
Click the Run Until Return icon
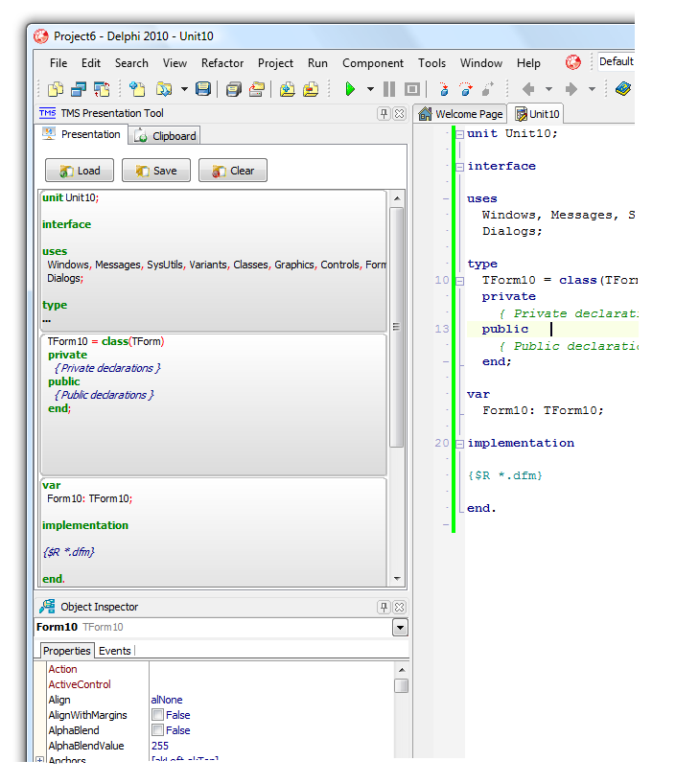point(488,89)
